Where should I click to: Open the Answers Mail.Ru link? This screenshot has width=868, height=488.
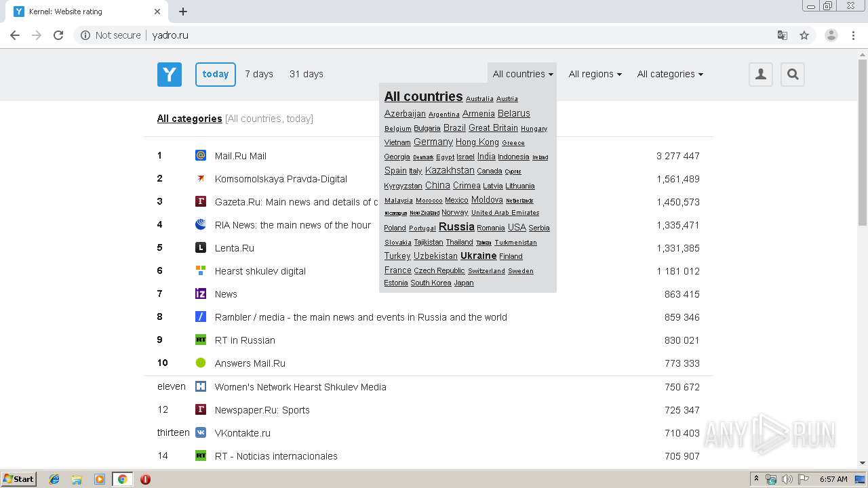(250, 363)
